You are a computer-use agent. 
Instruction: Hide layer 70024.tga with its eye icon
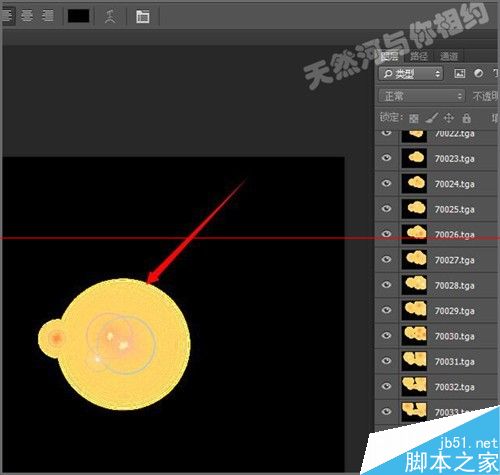386,183
